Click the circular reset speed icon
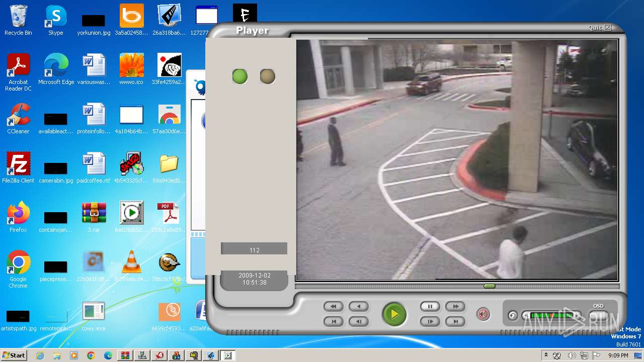 [x=512, y=316]
